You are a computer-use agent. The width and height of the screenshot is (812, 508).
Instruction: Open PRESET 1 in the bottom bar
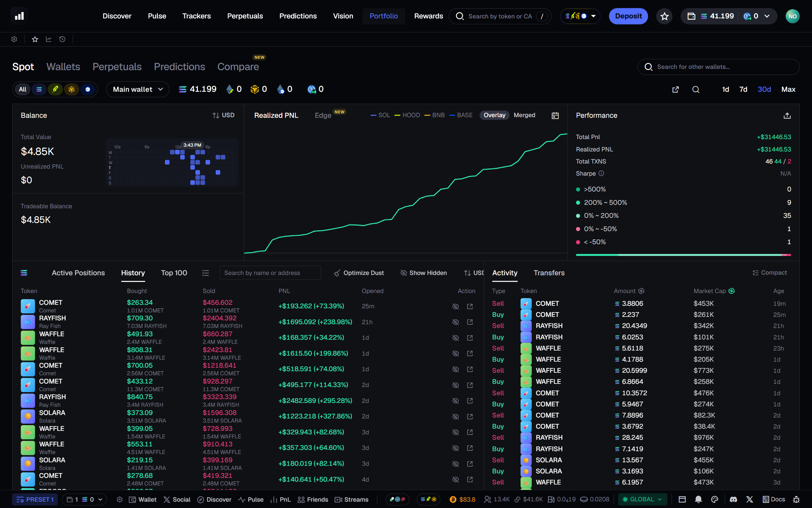point(35,499)
